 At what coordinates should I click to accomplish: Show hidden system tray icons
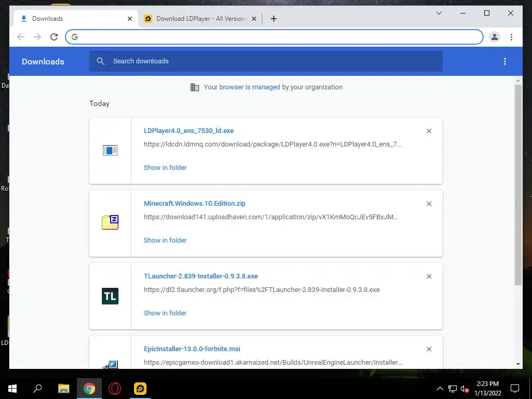(x=440, y=389)
